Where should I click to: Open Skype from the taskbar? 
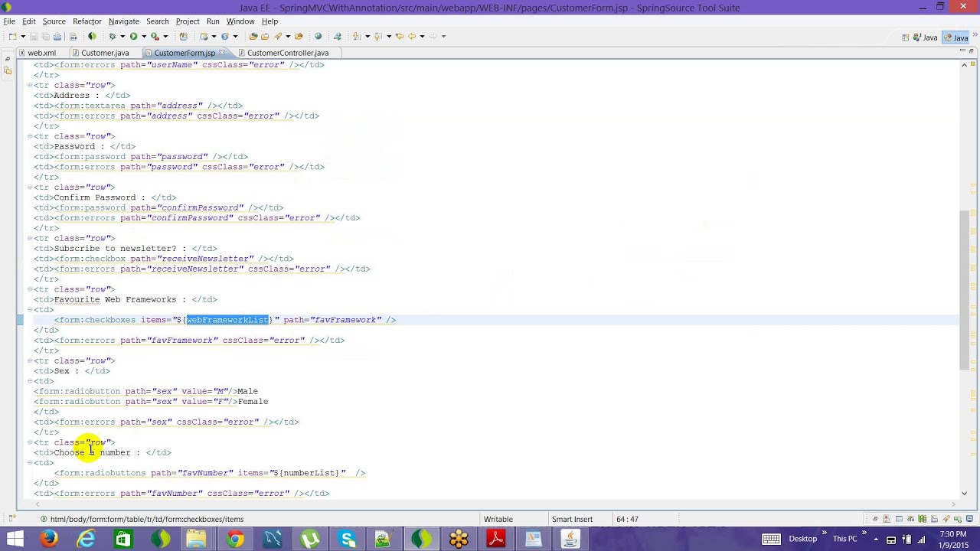pyautogui.click(x=347, y=539)
